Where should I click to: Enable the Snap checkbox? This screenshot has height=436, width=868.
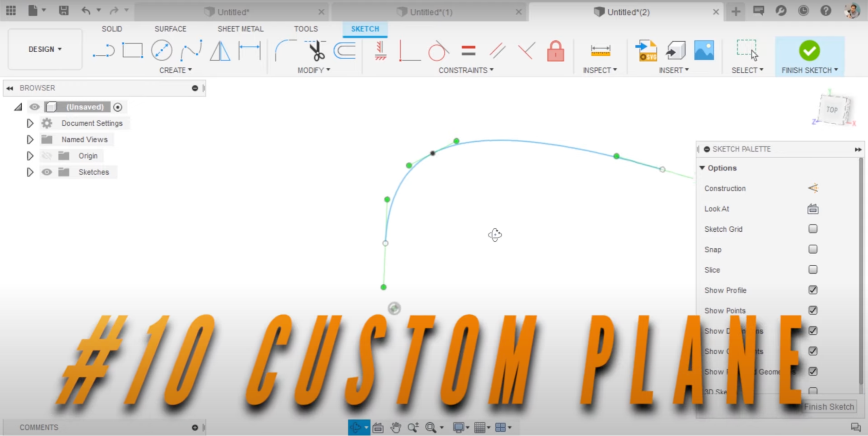(813, 250)
